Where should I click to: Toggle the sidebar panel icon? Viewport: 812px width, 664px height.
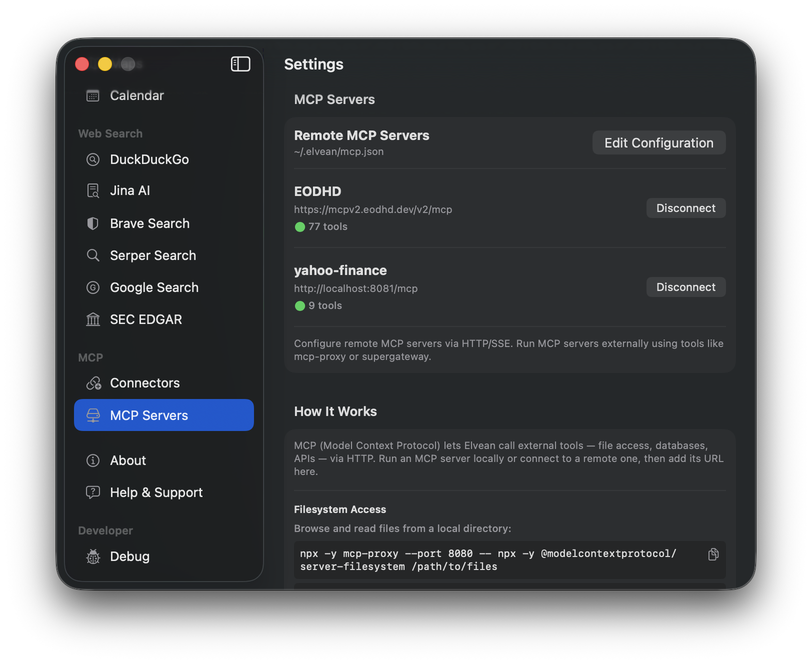click(x=240, y=64)
